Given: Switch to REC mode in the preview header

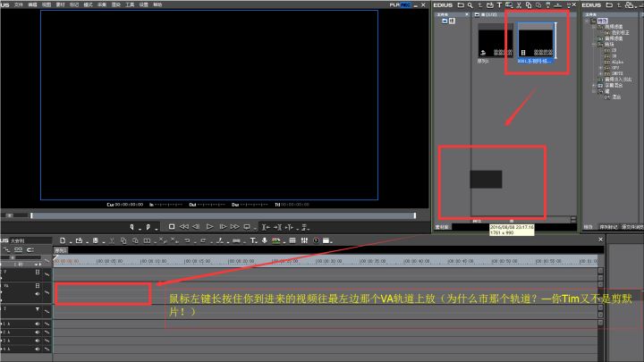Looking at the screenshot, I should pos(405,4).
